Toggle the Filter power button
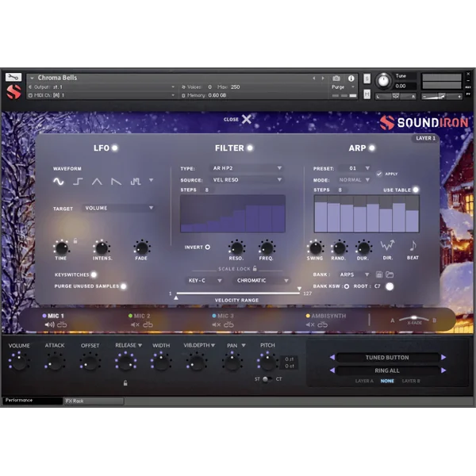Image resolution: width=476 pixels, height=476 pixels. pos(250,148)
